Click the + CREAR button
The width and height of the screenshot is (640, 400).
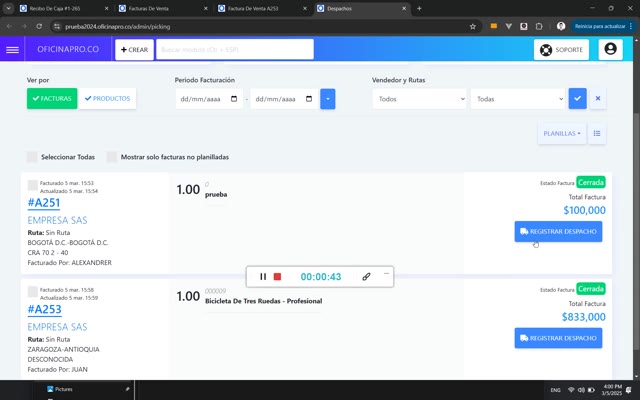click(x=134, y=50)
